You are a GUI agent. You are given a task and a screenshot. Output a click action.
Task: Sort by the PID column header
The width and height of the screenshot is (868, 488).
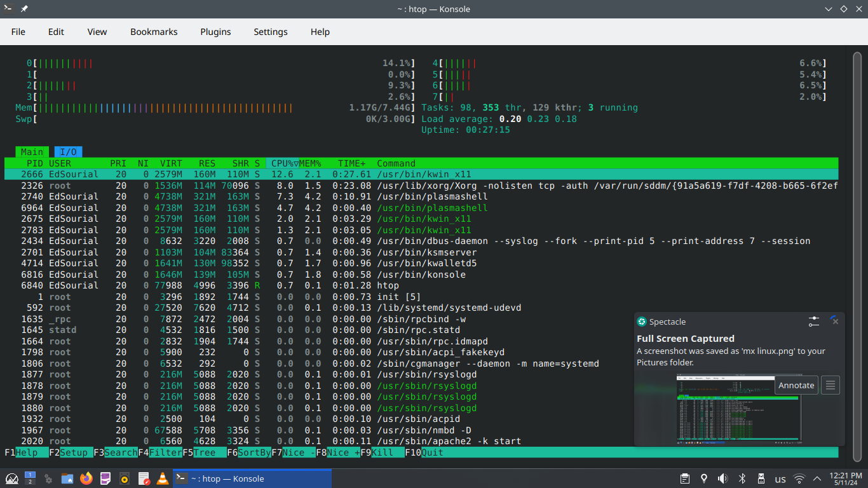(x=34, y=163)
